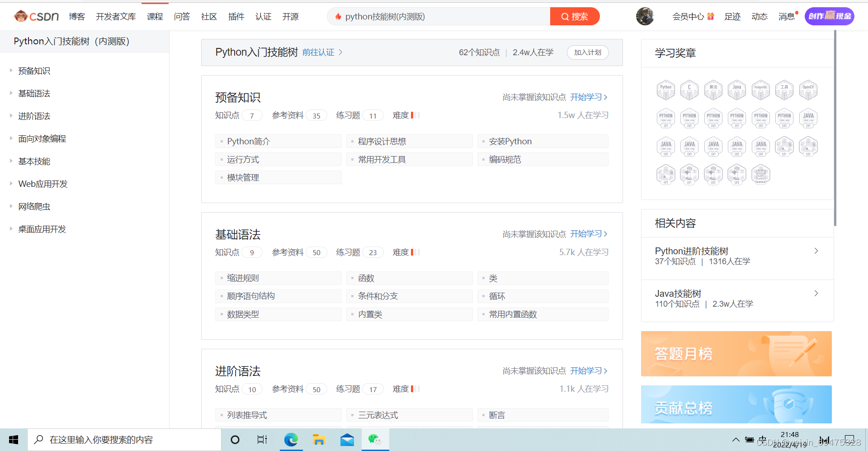The height and width of the screenshot is (451, 868).
Task: Open the 答题月榜 banner
Action: (736, 354)
